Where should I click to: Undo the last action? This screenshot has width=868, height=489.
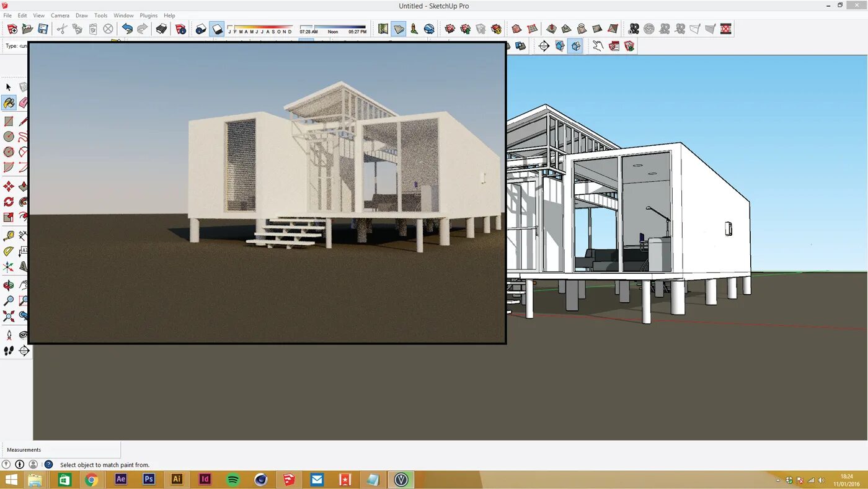[127, 29]
